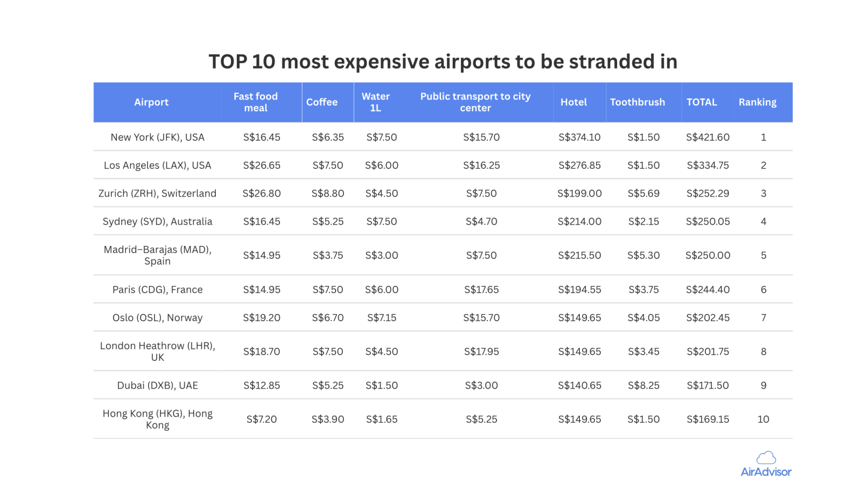This screenshot has height=504, width=846.
Task: Click the Coffee column header
Action: tap(322, 102)
